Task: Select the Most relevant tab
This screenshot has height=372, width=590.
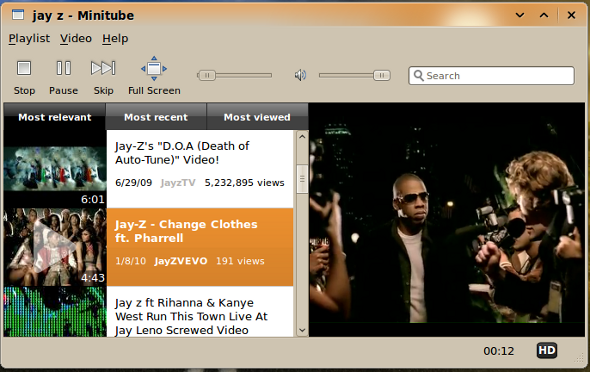Action: point(55,117)
